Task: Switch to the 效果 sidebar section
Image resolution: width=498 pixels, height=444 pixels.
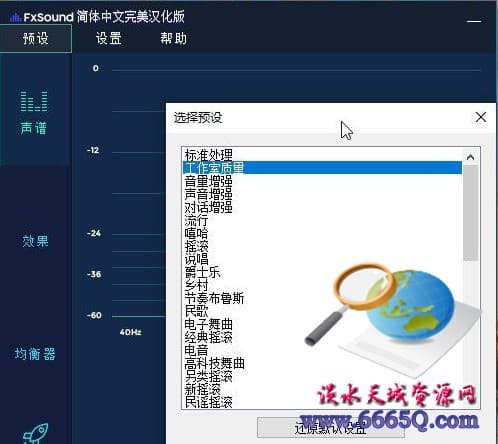Action: (x=35, y=241)
